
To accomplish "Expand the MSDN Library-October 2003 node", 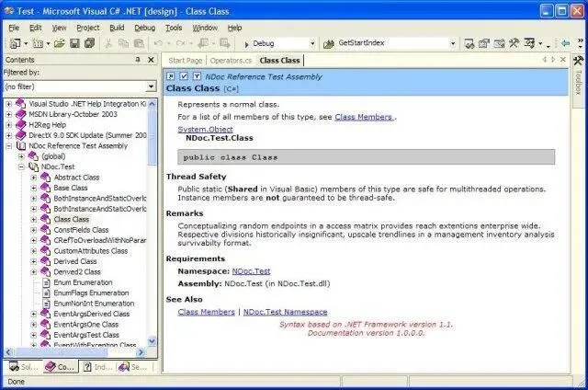I will coord(9,114).
